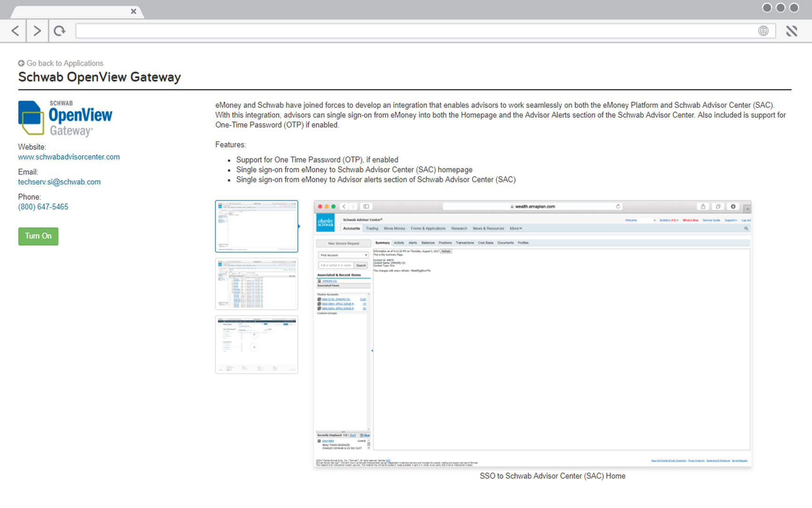Click the Schwab OpenView Gateway logo
The image size is (812, 508).
65,119
